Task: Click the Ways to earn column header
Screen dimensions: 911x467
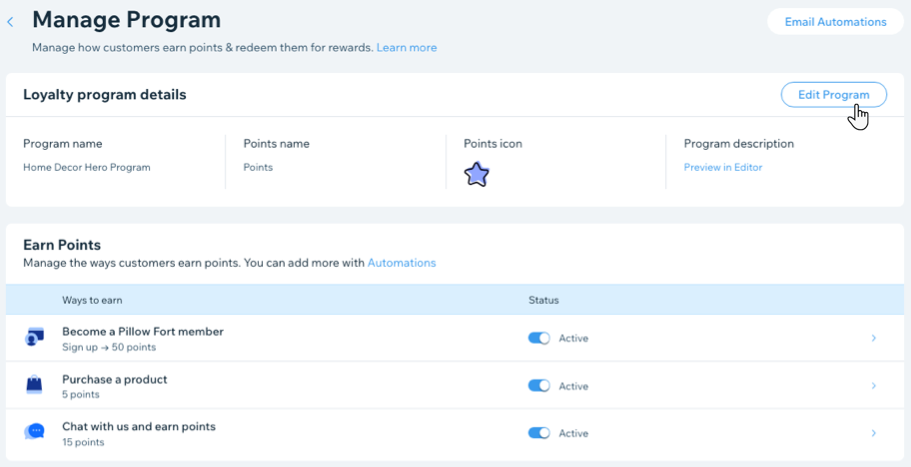Action: 92,300
